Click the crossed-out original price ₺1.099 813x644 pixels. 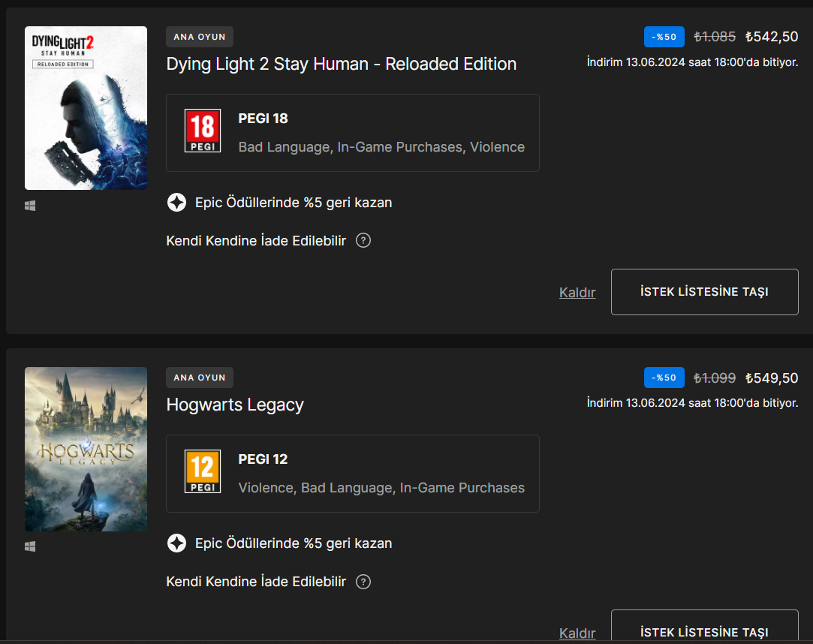tap(715, 378)
